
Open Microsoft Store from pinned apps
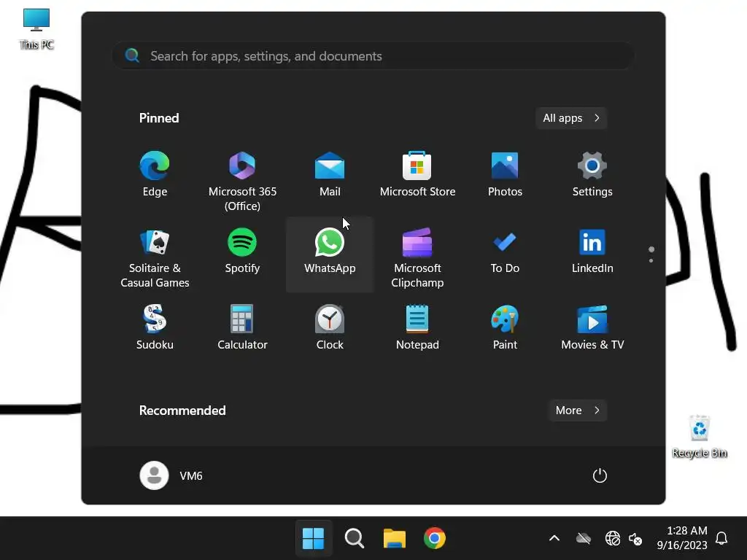(417, 174)
